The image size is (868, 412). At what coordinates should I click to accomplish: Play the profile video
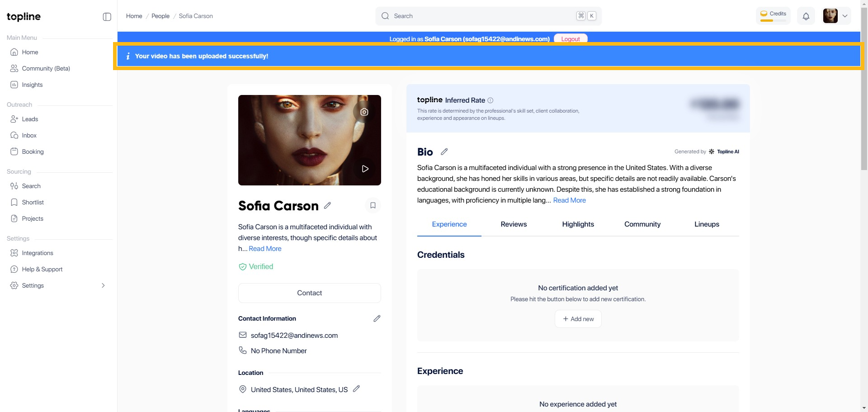365,169
